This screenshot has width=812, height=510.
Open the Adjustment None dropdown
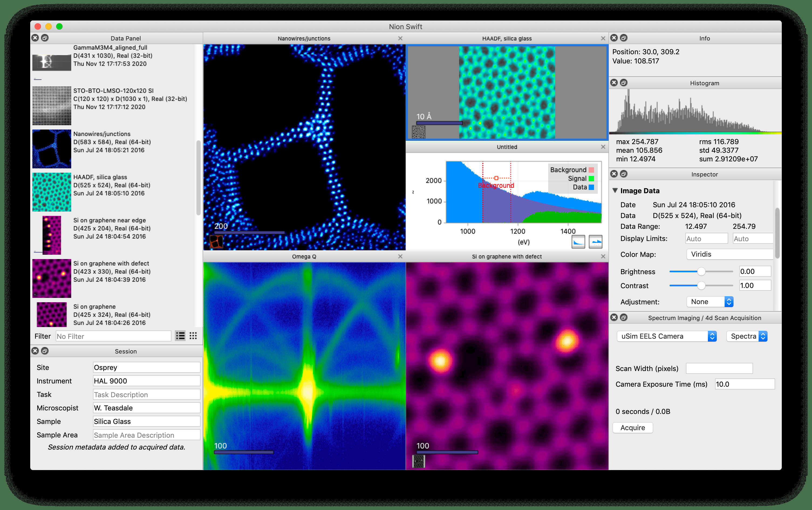coord(710,302)
